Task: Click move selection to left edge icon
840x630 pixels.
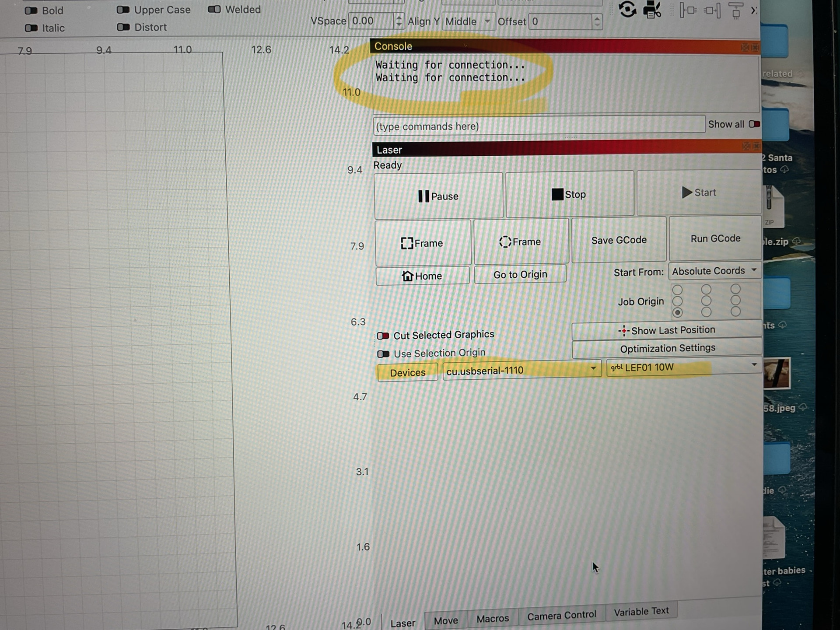Action: pos(688,10)
